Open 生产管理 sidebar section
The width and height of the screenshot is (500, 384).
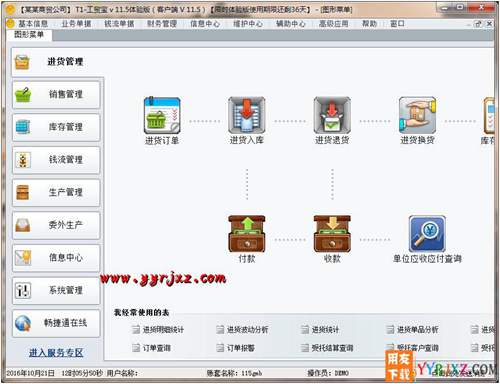click(x=56, y=192)
